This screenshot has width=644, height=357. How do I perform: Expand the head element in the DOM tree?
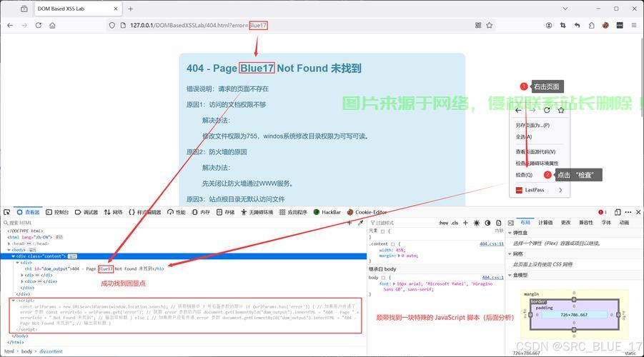pyautogui.click(x=10, y=243)
